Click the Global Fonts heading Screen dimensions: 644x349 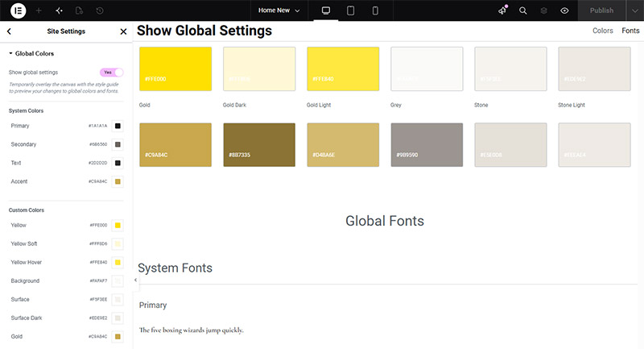(385, 221)
